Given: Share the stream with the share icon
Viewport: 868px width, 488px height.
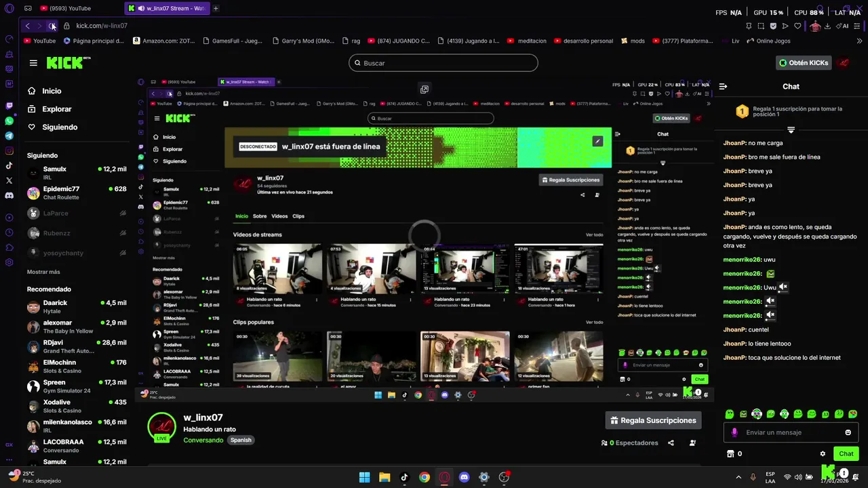Looking at the screenshot, I should (671, 443).
